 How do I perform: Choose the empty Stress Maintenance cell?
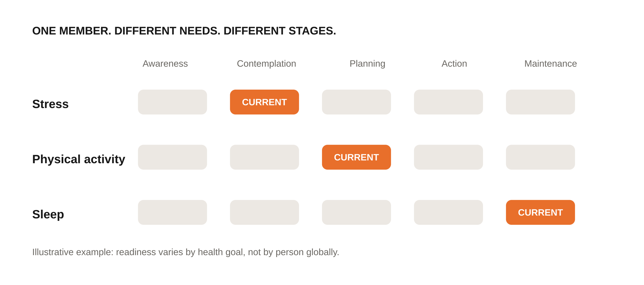[540, 102]
